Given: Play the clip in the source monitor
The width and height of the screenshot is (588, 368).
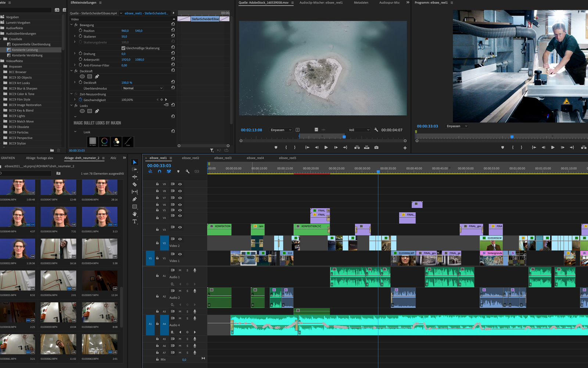Looking at the screenshot, I should click(326, 148).
